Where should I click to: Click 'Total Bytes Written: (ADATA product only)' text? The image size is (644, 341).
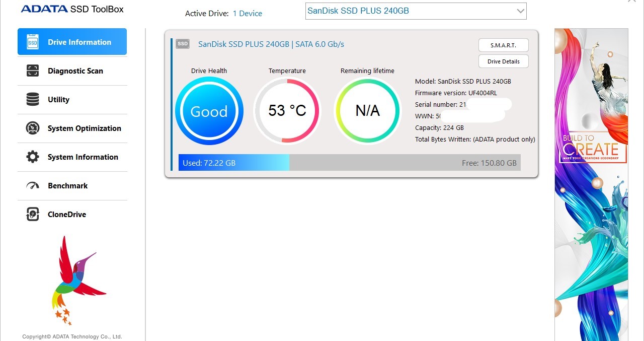(x=475, y=140)
